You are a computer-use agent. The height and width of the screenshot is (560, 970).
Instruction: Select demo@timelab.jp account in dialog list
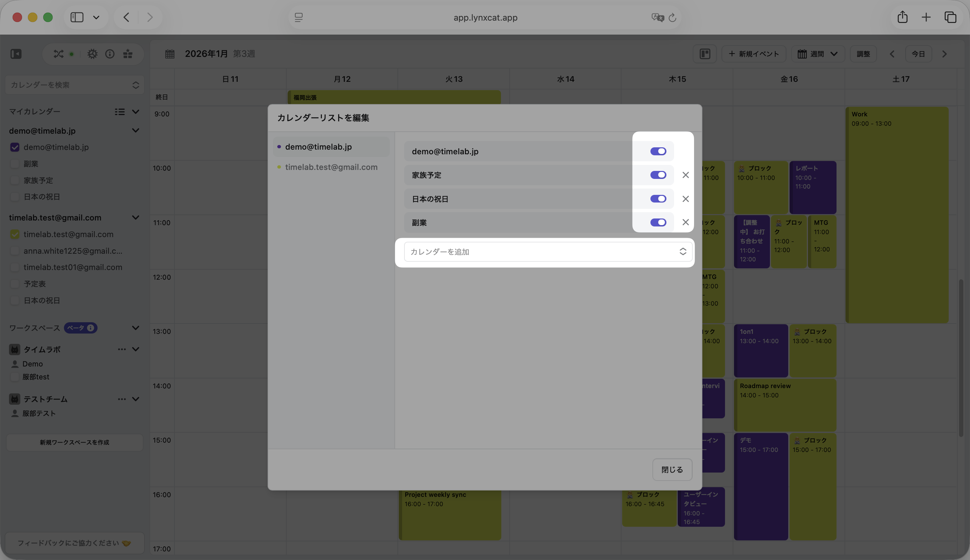(318, 147)
